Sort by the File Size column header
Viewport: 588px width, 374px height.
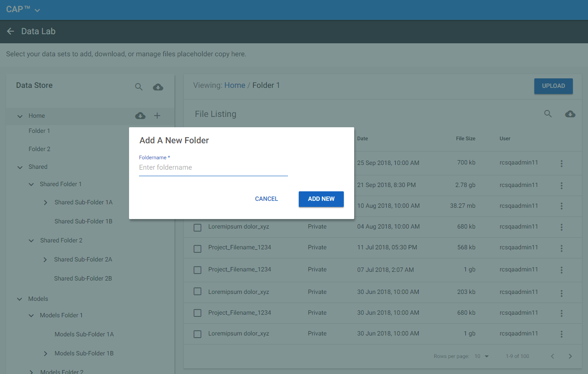(465, 139)
